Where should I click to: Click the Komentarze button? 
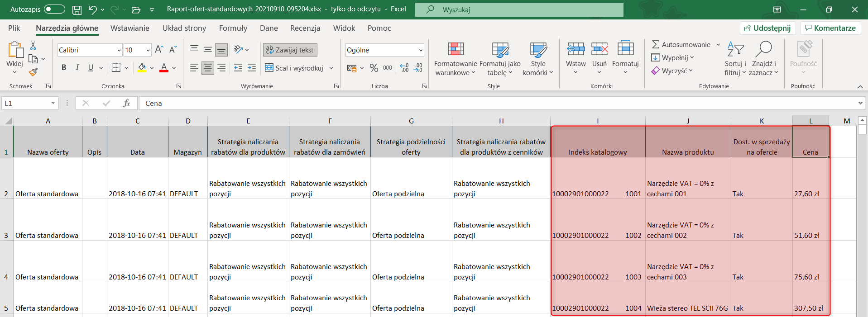(x=830, y=28)
